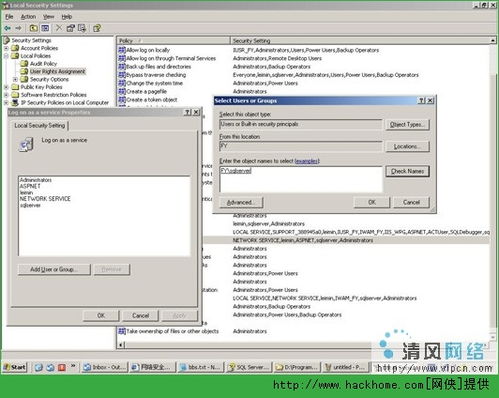Click the Audit Policy folder icon
This screenshot has height=398, width=499.
tap(24, 63)
